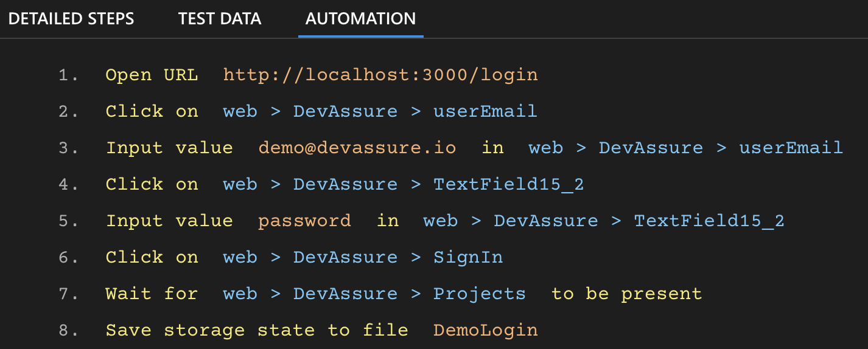Click 'web > DevAssure > TextField15_2' in step 4

404,184
